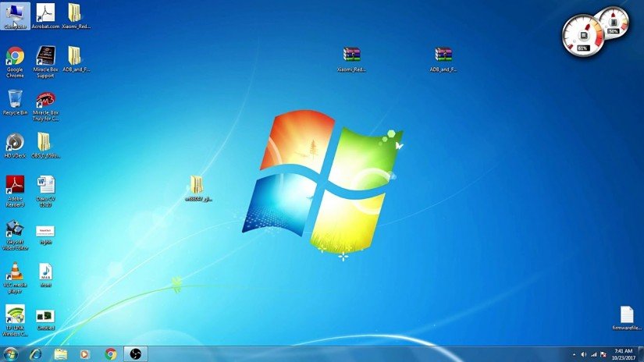Select the Acrobat.com shortcut icon
The height and width of the screenshot is (362, 644).
click(45, 16)
